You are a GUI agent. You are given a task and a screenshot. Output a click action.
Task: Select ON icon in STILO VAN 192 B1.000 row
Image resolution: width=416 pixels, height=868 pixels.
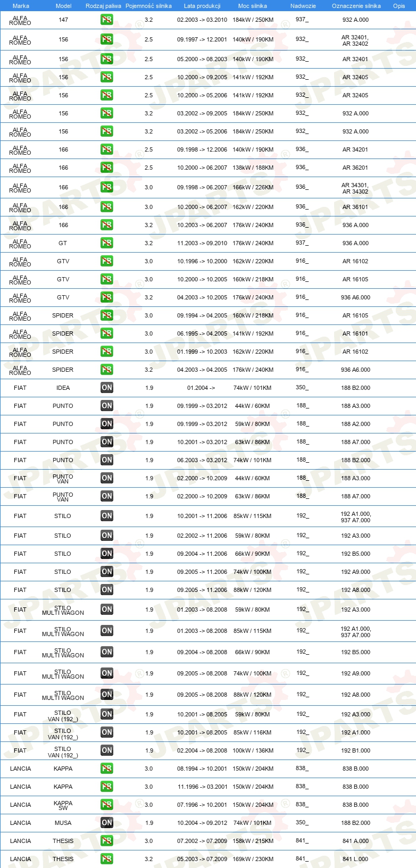(107, 750)
